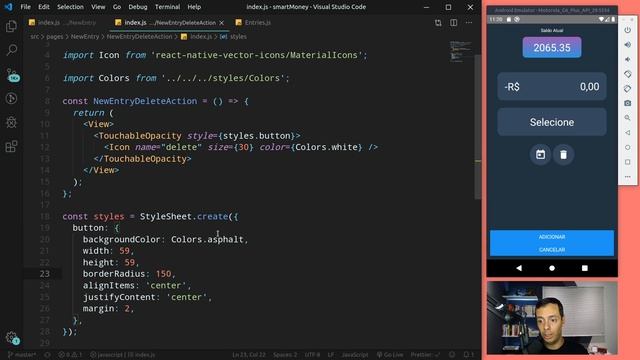Click the errors and warnings count in the status bar

70,355
